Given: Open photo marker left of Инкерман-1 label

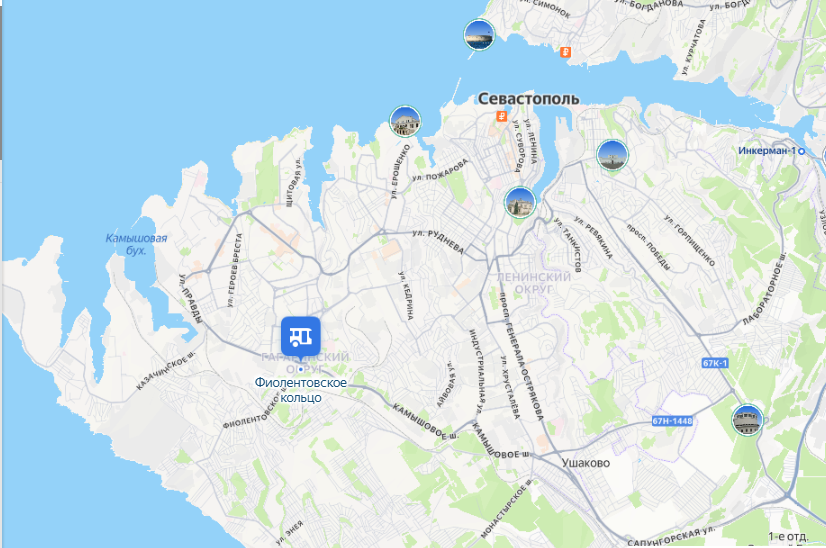Looking at the screenshot, I should (x=612, y=155).
